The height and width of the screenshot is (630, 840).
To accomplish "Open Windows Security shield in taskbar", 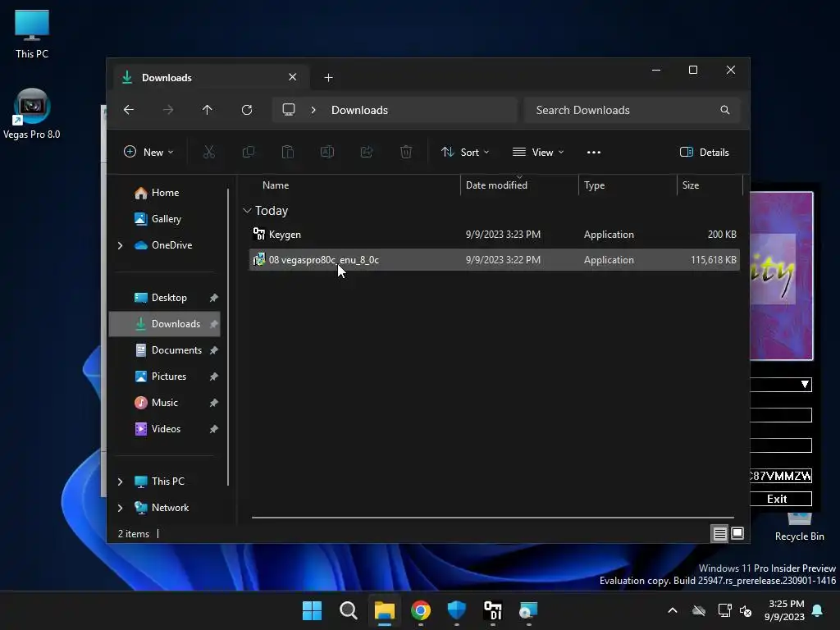I will pos(457,610).
